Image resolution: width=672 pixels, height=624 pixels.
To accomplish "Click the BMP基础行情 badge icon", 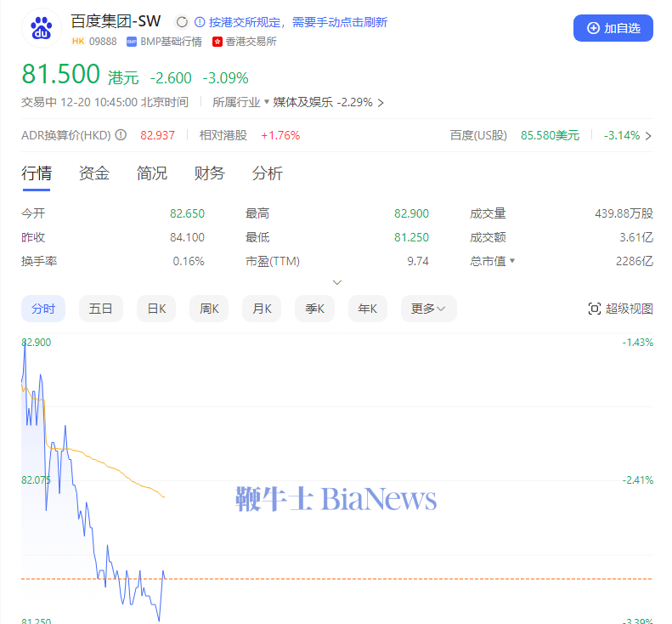I will (132, 42).
